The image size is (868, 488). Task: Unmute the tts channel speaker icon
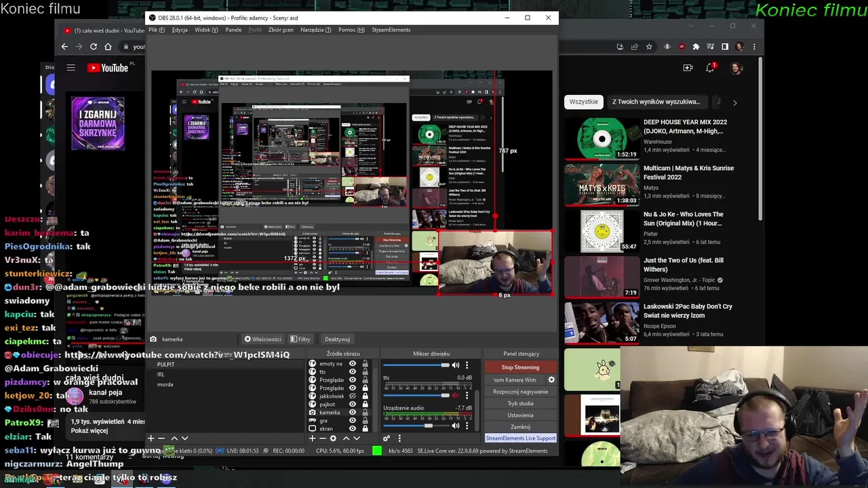coord(456,395)
